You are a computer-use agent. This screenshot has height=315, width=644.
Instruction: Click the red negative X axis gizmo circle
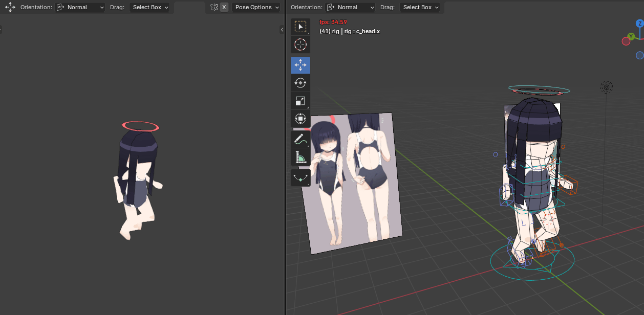tap(626, 41)
